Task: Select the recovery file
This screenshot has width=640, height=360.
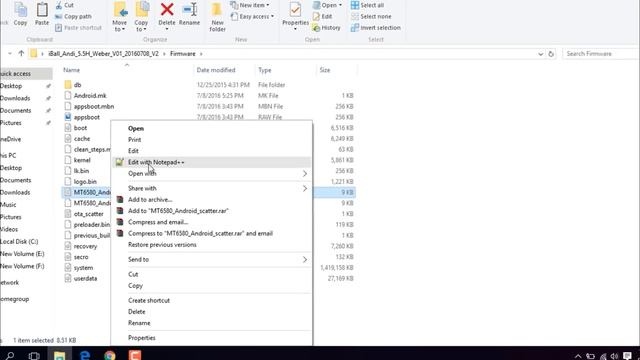Action: (85, 246)
